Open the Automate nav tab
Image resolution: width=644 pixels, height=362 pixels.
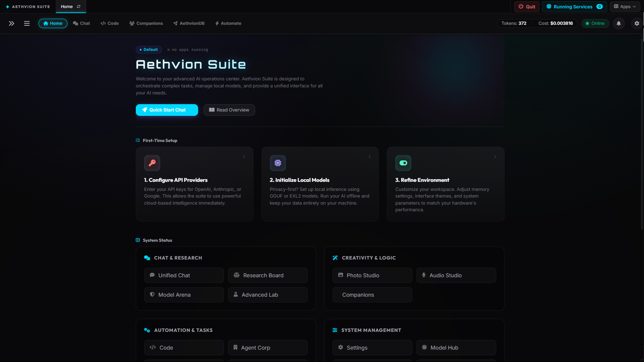pyautogui.click(x=228, y=23)
